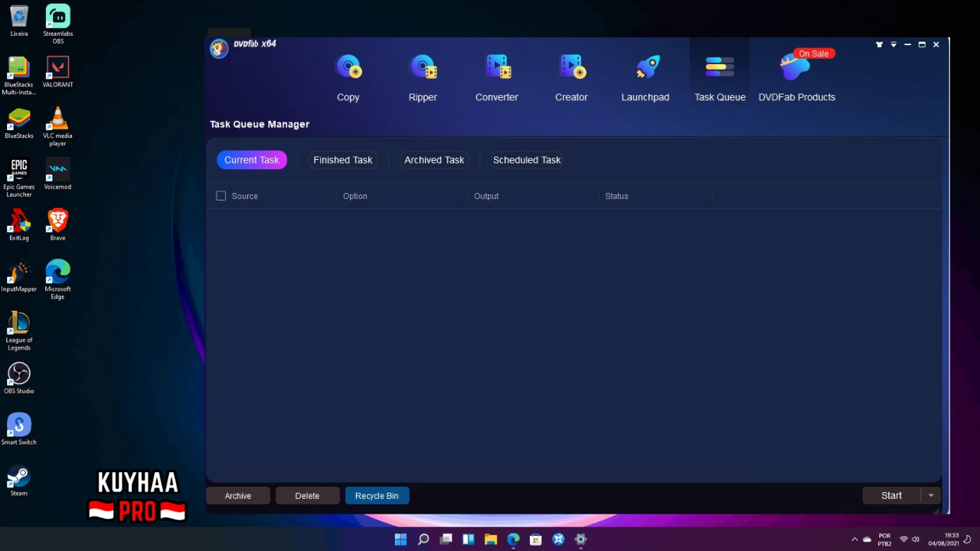
Task: Open Steam desktop icon
Action: point(19,481)
